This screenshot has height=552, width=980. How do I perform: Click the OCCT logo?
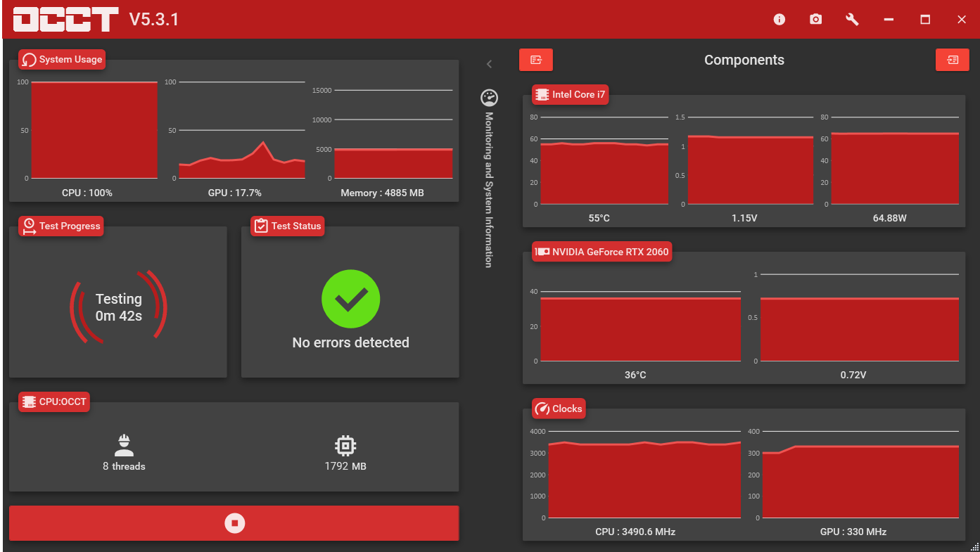click(66, 20)
